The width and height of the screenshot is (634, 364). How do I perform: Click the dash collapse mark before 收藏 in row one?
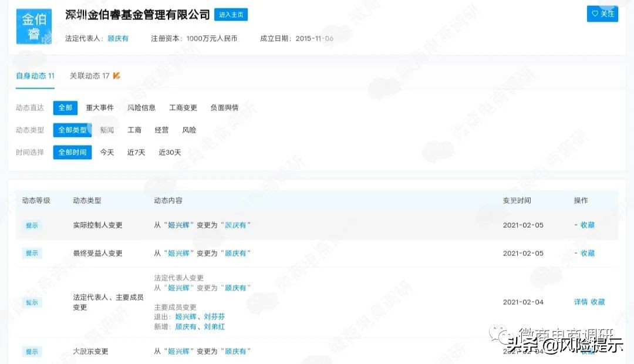click(x=577, y=225)
